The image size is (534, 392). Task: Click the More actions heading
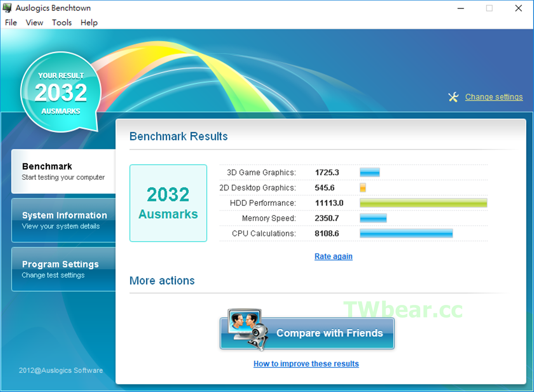tap(162, 281)
